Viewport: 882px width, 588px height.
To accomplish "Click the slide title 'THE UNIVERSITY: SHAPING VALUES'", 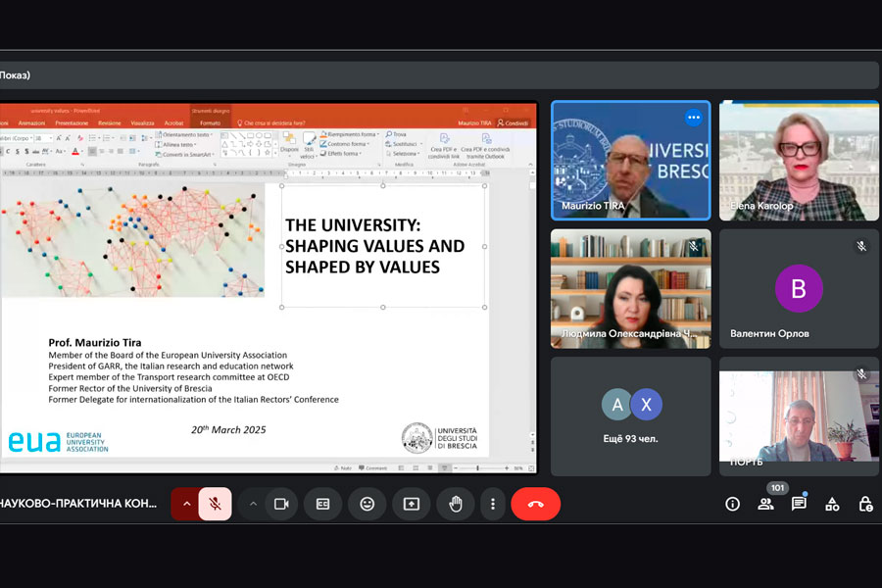I will (x=374, y=246).
